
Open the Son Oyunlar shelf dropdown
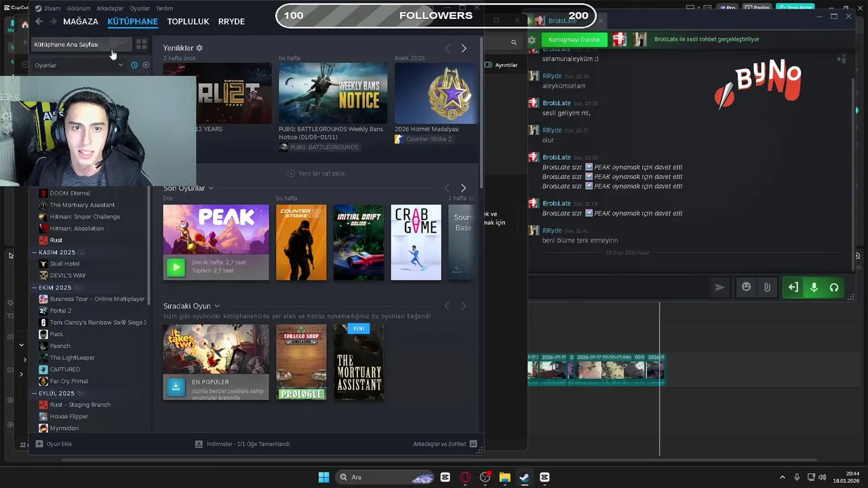tap(211, 188)
